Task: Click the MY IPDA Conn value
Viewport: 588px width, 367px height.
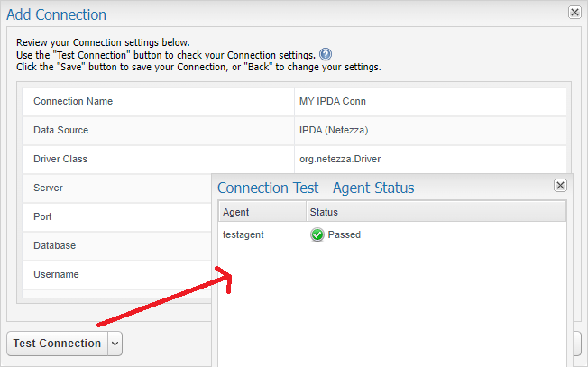Action: pos(333,101)
